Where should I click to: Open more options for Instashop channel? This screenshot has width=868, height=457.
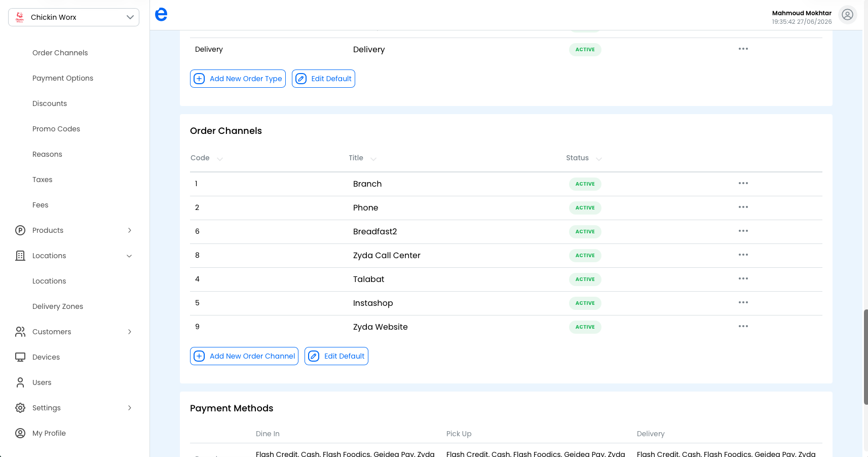point(743,302)
